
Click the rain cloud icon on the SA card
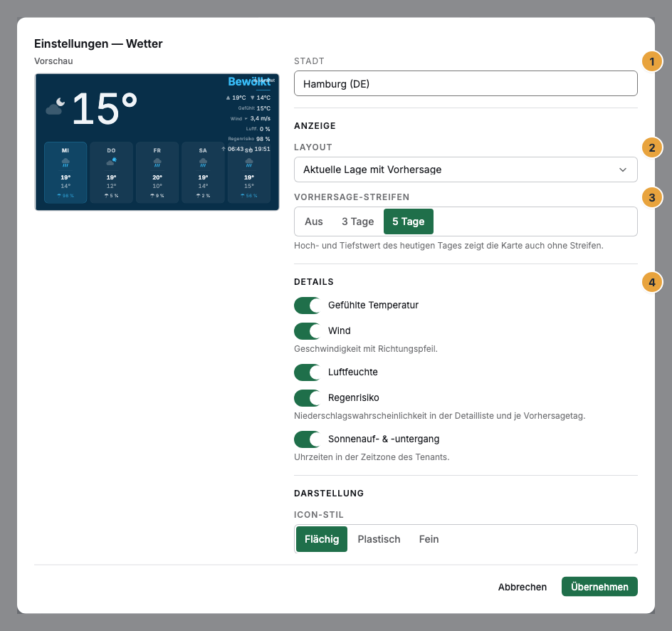point(203,163)
